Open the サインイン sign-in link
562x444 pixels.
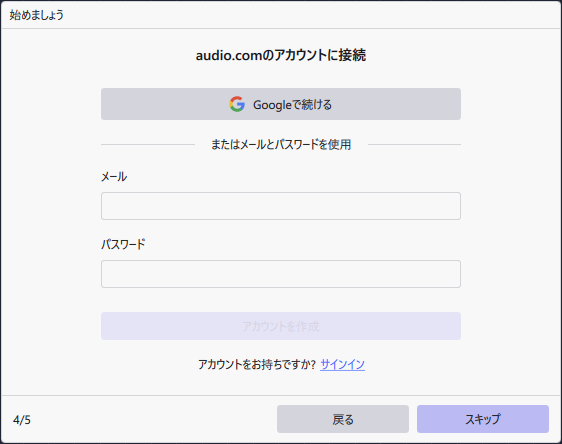tap(342, 364)
